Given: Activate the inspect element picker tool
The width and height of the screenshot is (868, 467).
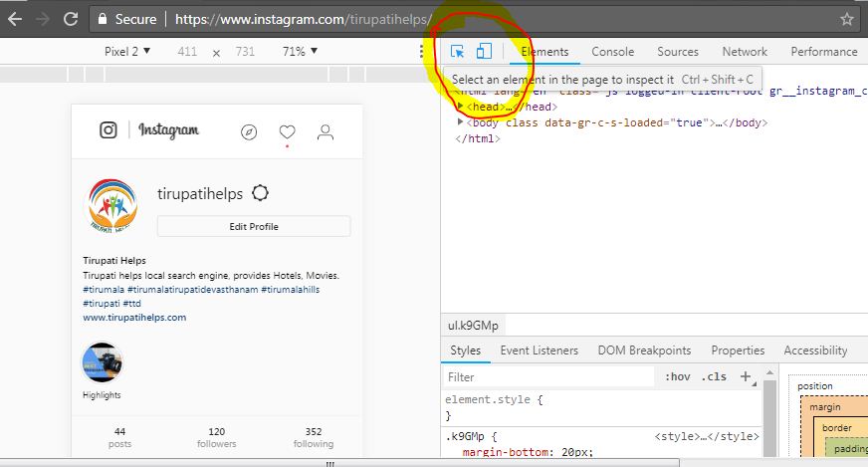Looking at the screenshot, I should click(x=457, y=52).
